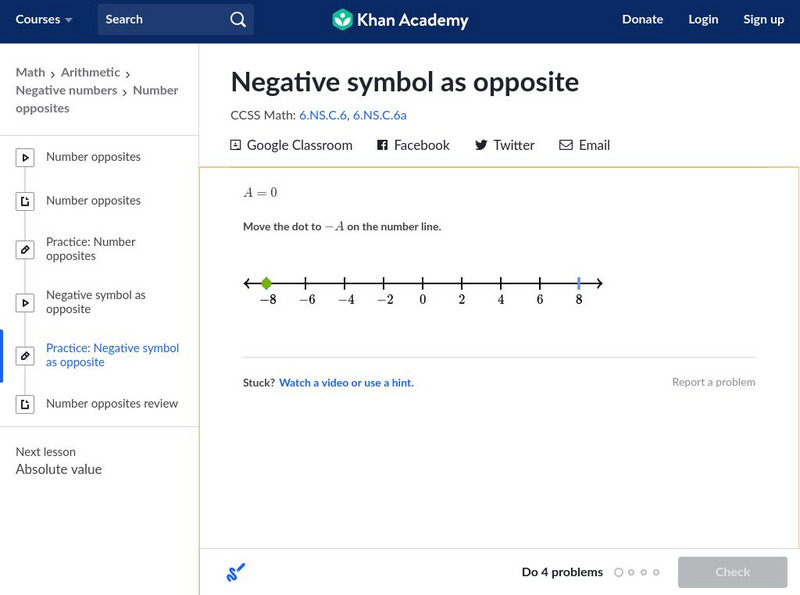Click the Arithmetic breadcrumb link
Viewport: 800px width, 595px height.
point(90,72)
